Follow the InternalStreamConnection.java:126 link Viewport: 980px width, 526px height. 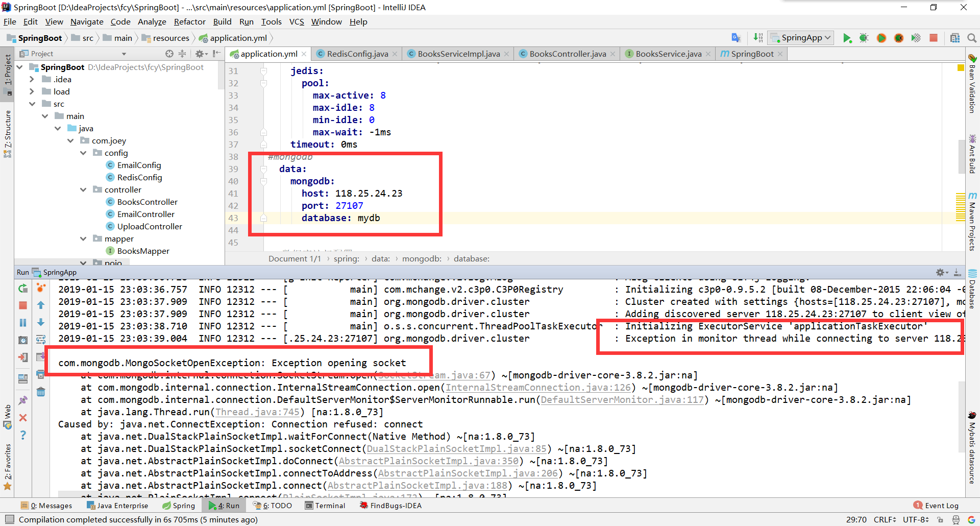point(538,388)
